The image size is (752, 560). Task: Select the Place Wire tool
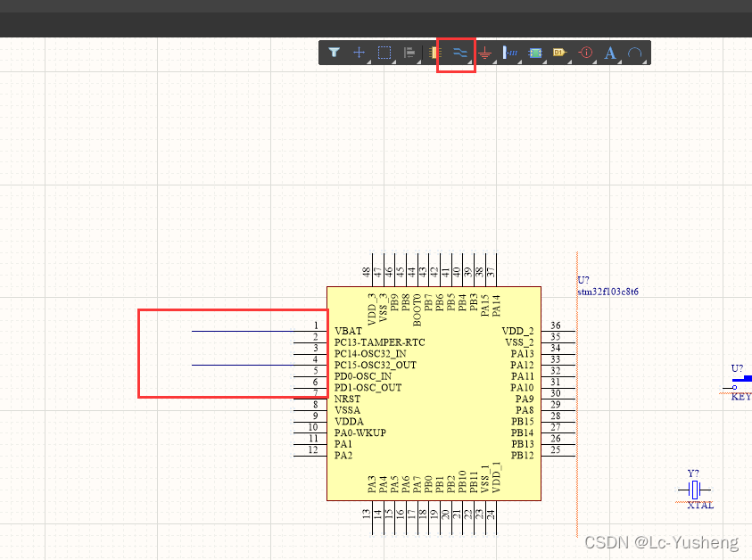coord(460,53)
